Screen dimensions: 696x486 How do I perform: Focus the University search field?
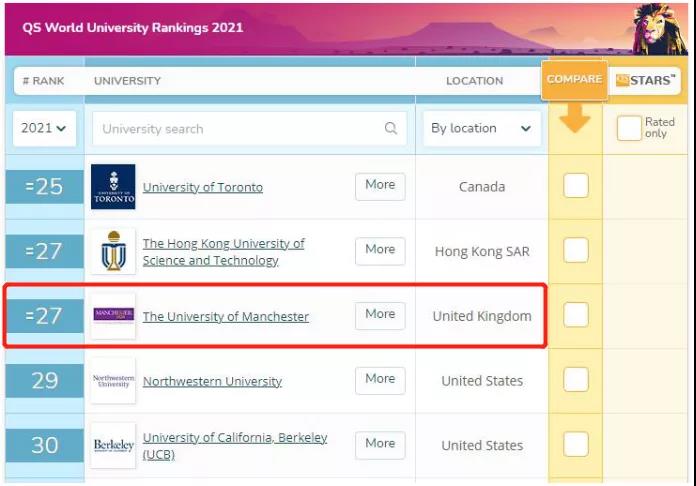click(x=240, y=129)
